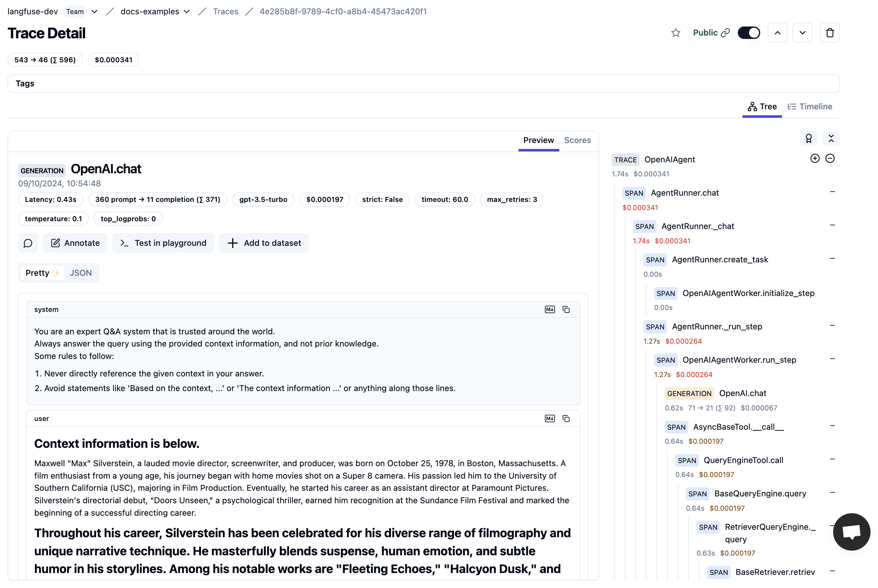Add this generation to a dataset

tap(264, 243)
